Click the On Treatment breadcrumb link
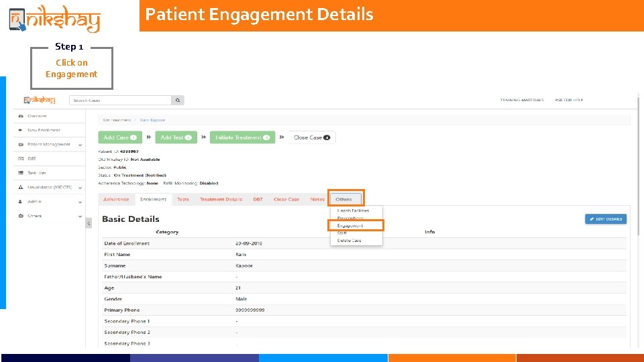The width and height of the screenshot is (644, 362). click(x=117, y=120)
